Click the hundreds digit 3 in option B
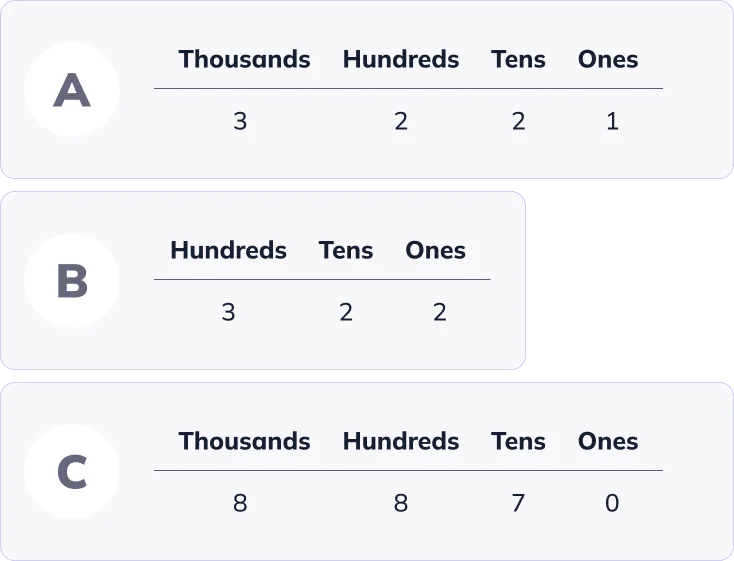This screenshot has height=561, width=734. click(x=228, y=312)
